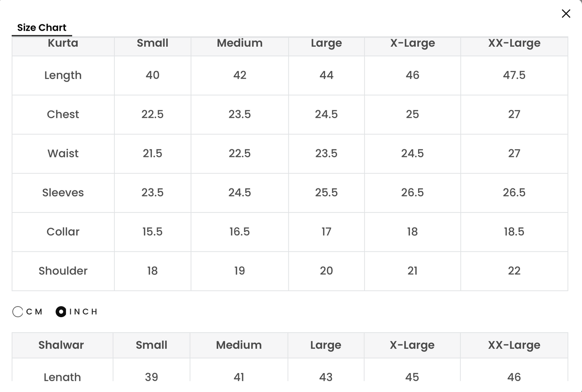Click Kurta Length value 47.5
Viewport: 582px width, 392px height.
click(x=514, y=75)
